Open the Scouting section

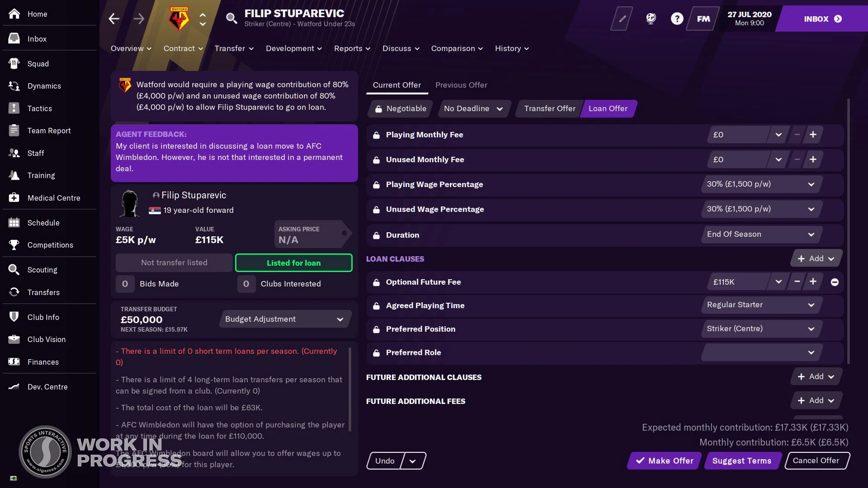pos(43,270)
